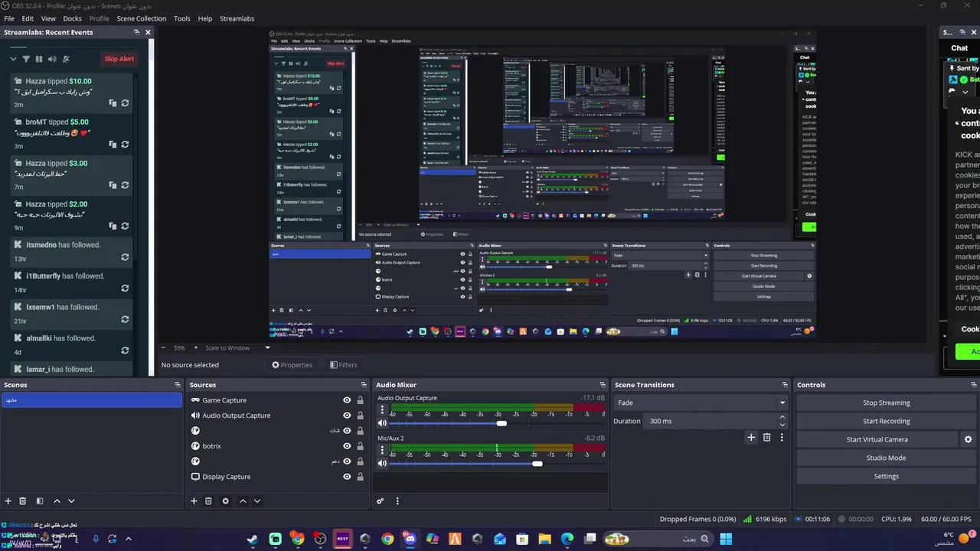This screenshot has height=551, width=980.
Task: Remove selected source trash icon
Action: click(208, 501)
